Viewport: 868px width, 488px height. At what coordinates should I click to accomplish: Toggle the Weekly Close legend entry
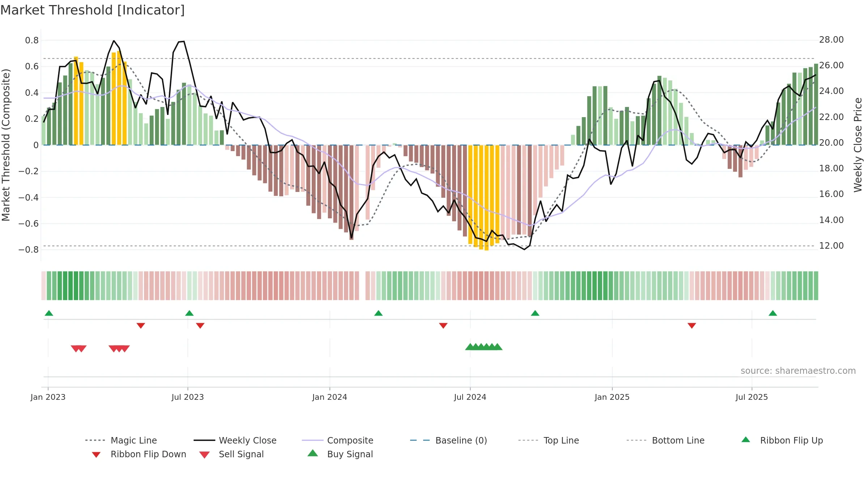click(x=235, y=440)
